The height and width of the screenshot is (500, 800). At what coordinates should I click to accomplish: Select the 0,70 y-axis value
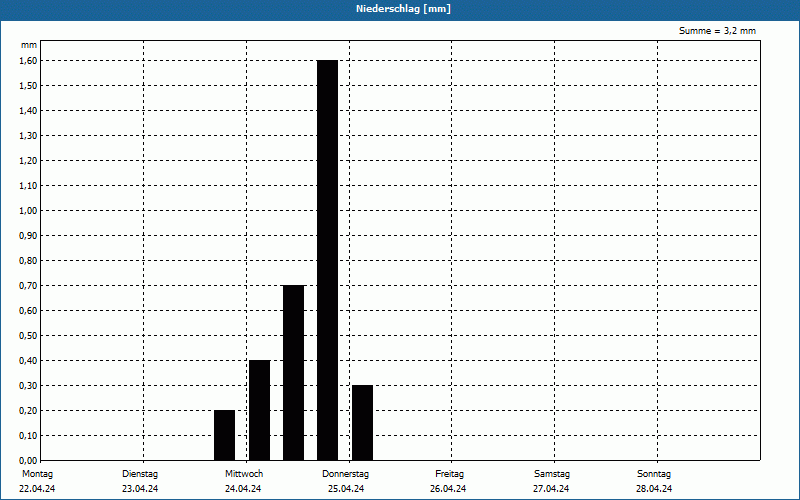(x=28, y=285)
